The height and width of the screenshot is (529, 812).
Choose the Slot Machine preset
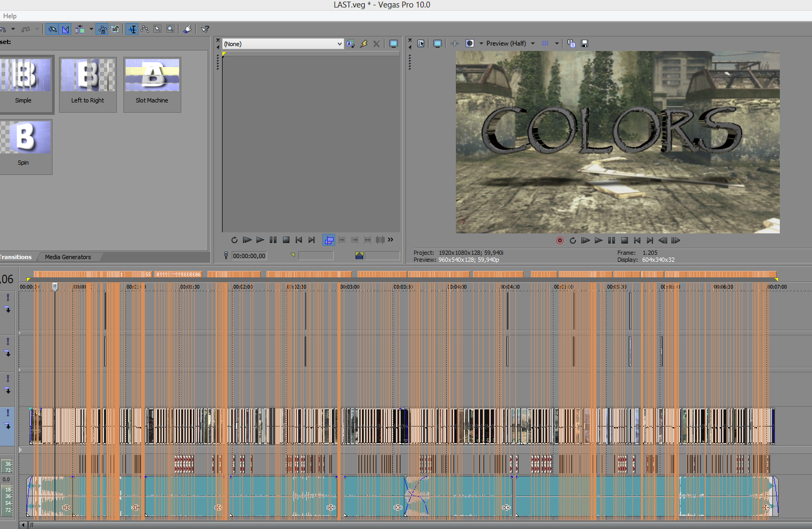[152, 84]
